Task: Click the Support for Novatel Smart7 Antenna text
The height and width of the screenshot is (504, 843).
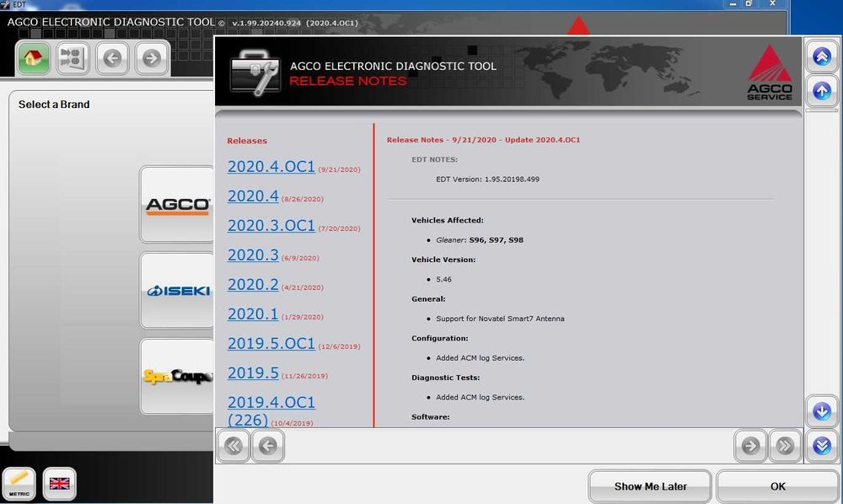Action: (x=500, y=319)
